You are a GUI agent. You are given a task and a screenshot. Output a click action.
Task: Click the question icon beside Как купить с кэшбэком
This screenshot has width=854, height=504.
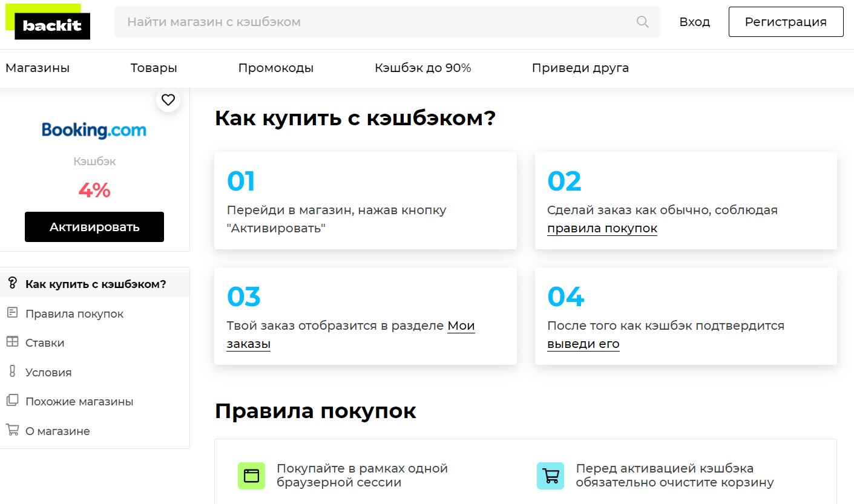tap(12, 283)
